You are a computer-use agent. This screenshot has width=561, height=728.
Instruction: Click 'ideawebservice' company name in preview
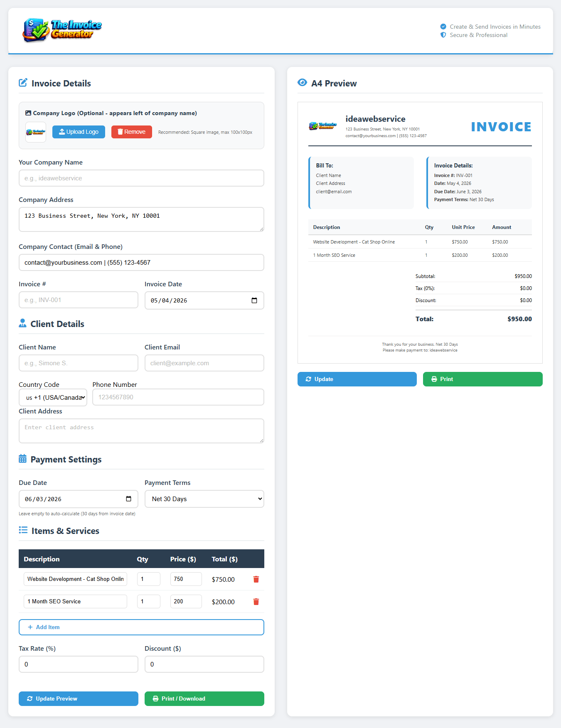tap(375, 119)
